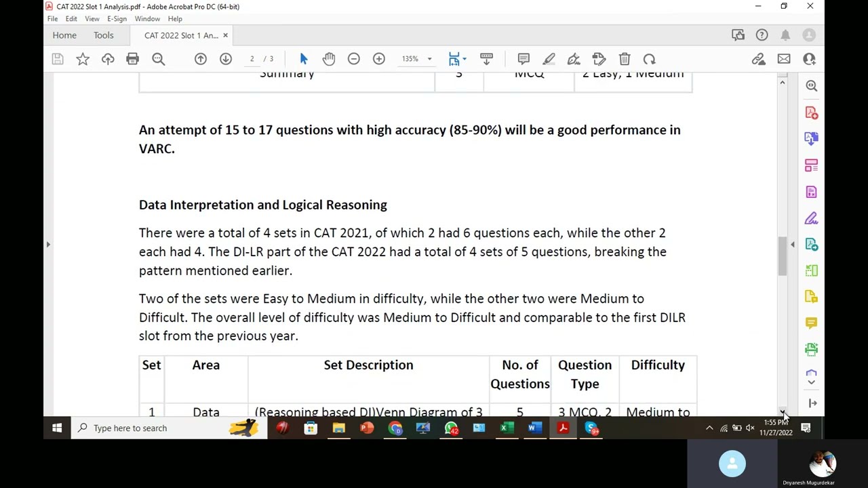Viewport: 868px width, 488px height.
Task: Close the CAT 2022 Slot 1 document tab
Action: 225,35
